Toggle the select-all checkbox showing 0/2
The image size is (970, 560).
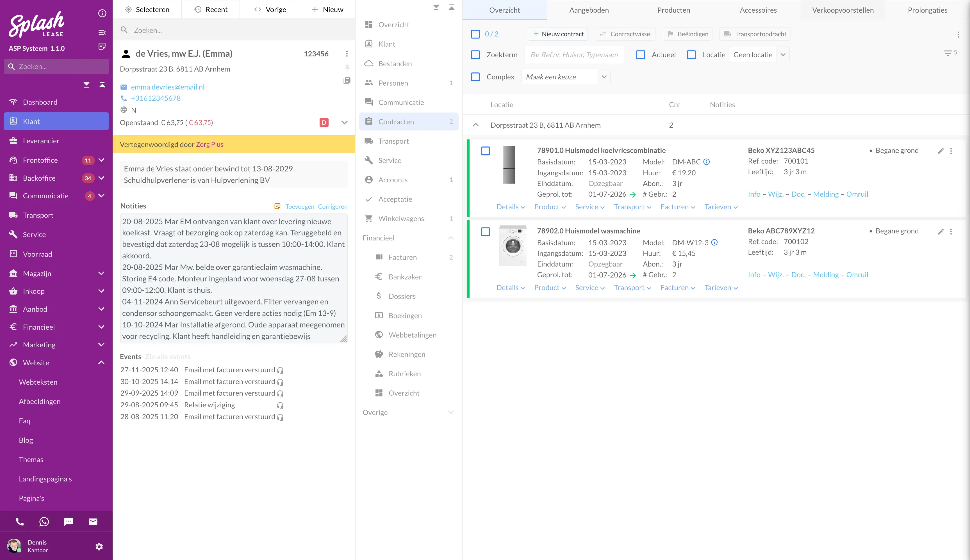click(475, 34)
